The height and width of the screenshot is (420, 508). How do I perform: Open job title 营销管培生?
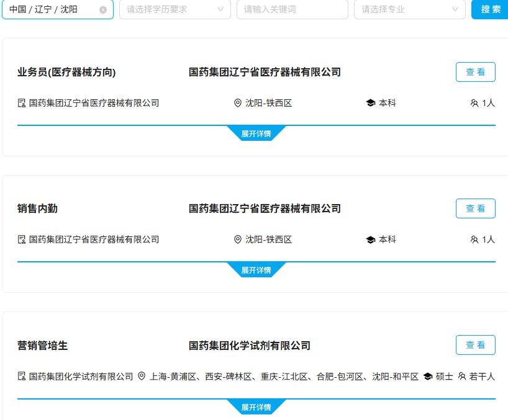pos(42,346)
